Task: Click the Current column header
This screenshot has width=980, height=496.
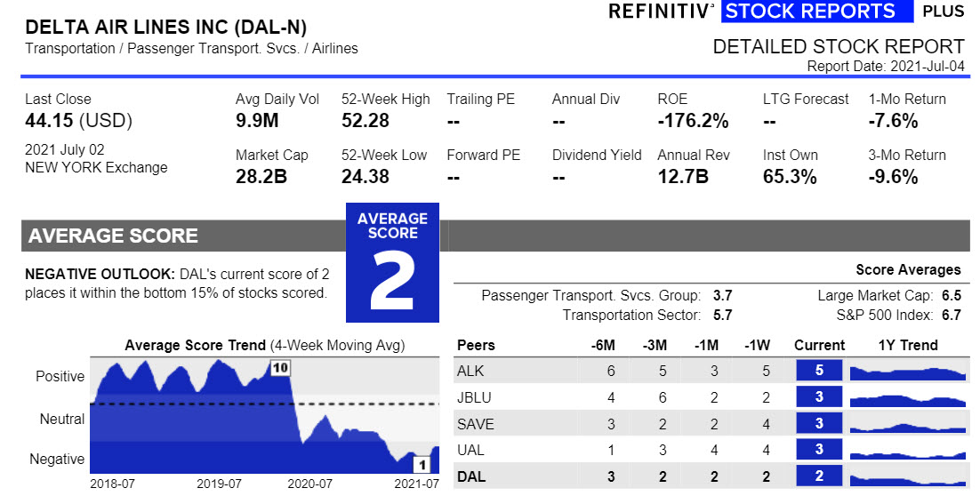Action: [819, 346]
